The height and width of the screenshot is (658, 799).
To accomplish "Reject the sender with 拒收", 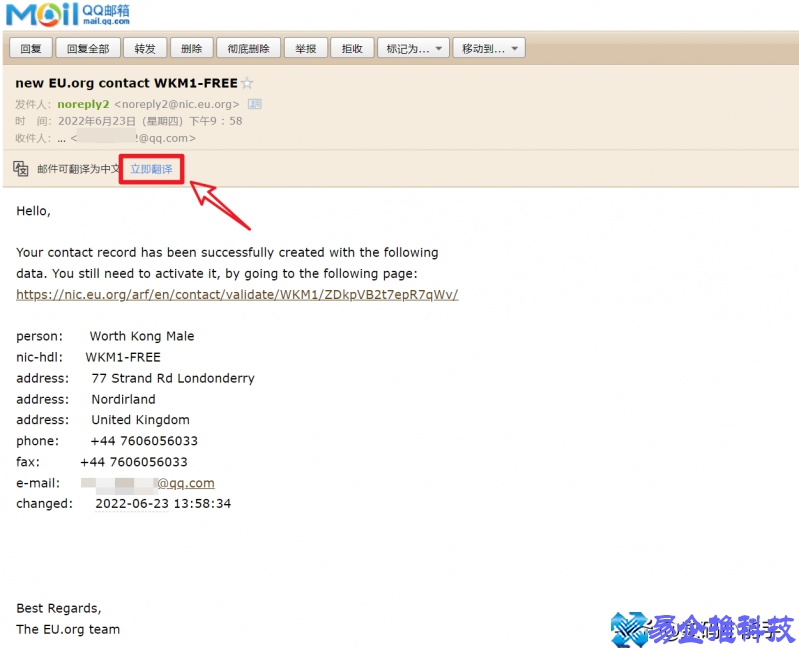I will click(352, 48).
